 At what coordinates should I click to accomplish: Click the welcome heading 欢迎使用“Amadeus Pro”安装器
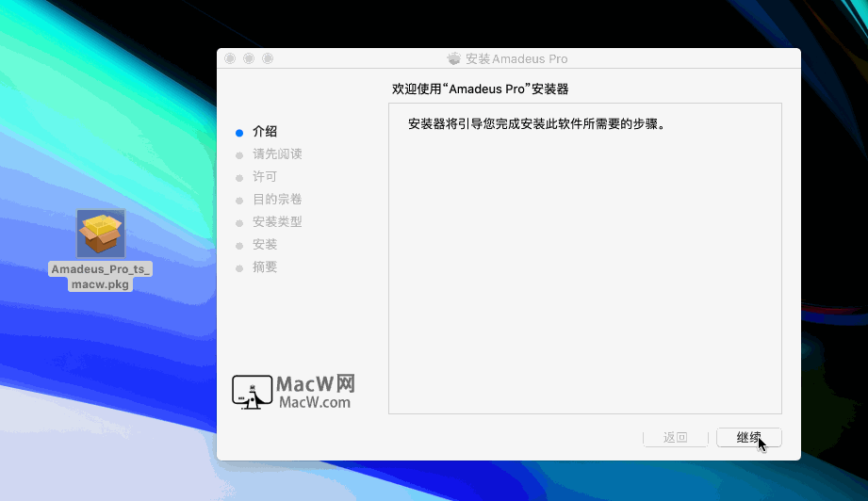pyautogui.click(x=480, y=89)
